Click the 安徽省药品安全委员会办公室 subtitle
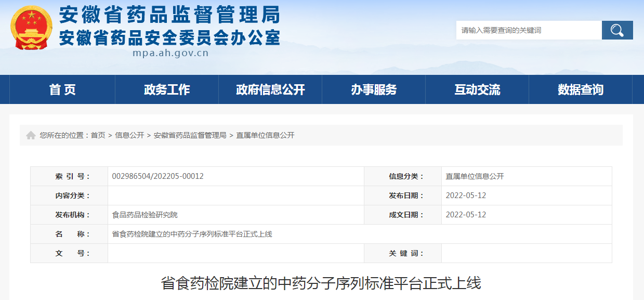The height and width of the screenshot is (300, 644). (169, 37)
